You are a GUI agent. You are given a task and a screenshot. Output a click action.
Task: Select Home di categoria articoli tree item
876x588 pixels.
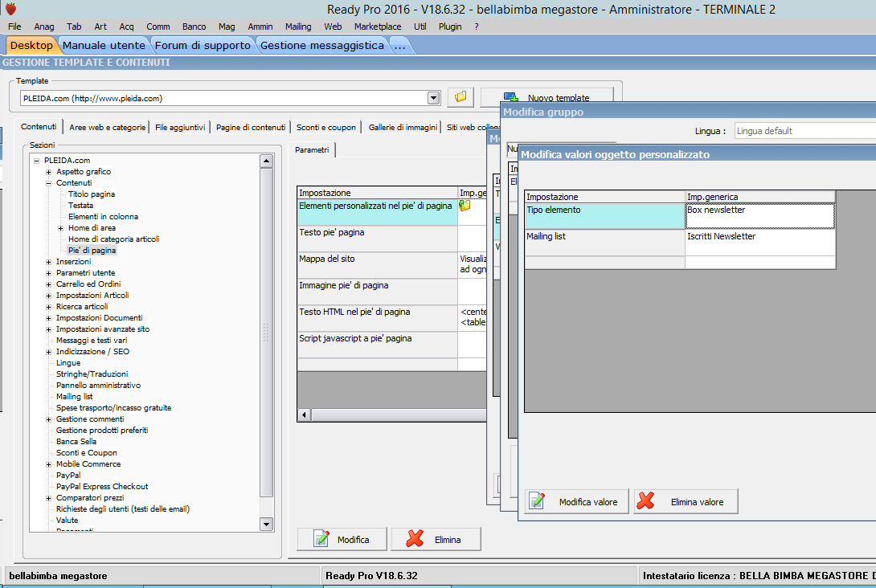click(114, 239)
